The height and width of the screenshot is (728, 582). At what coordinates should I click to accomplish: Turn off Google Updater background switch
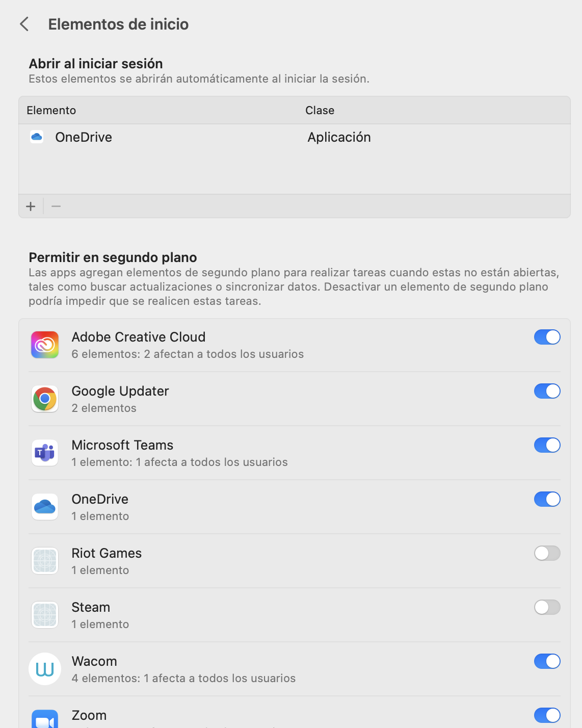[x=547, y=392]
